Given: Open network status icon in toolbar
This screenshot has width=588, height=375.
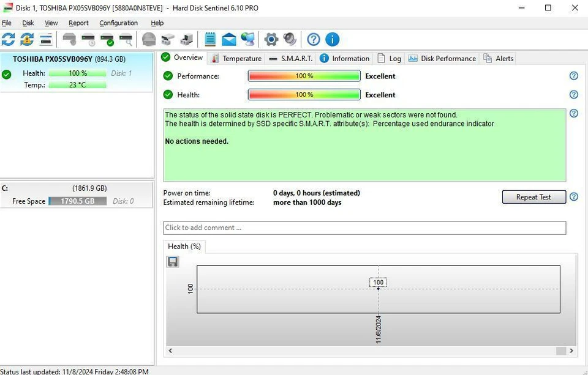Looking at the screenshot, I should tap(247, 39).
